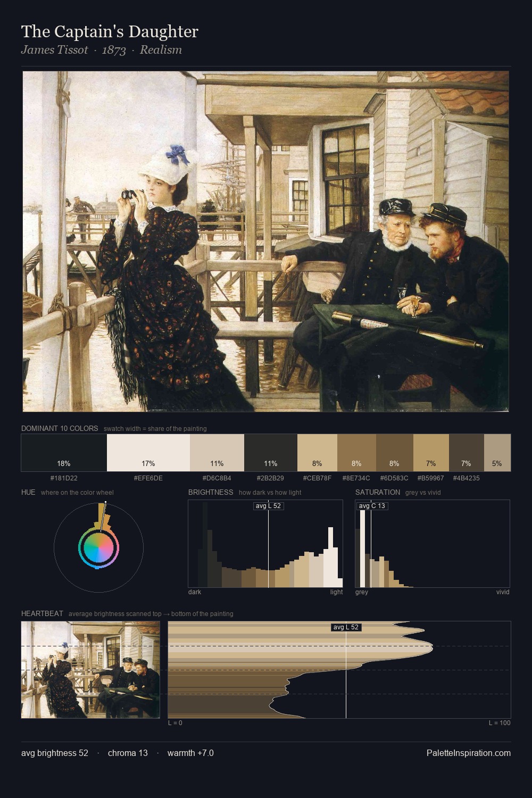Click the subtitle James Tissot 1873 Realism
Viewport: 532px width, 798px height.
point(102,50)
